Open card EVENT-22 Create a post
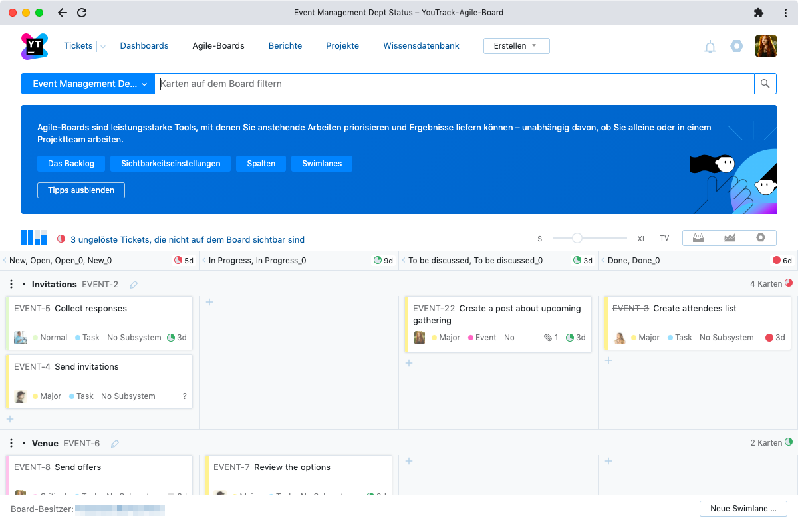The width and height of the screenshot is (798, 532). click(x=499, y=325)
